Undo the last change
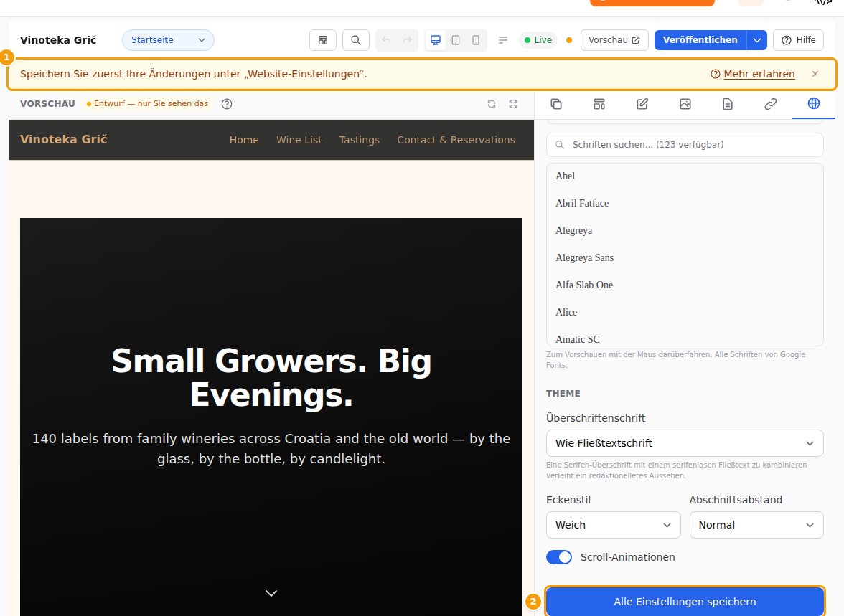The width and height of the screenshot is (844, 616). [x=386, y=40]
